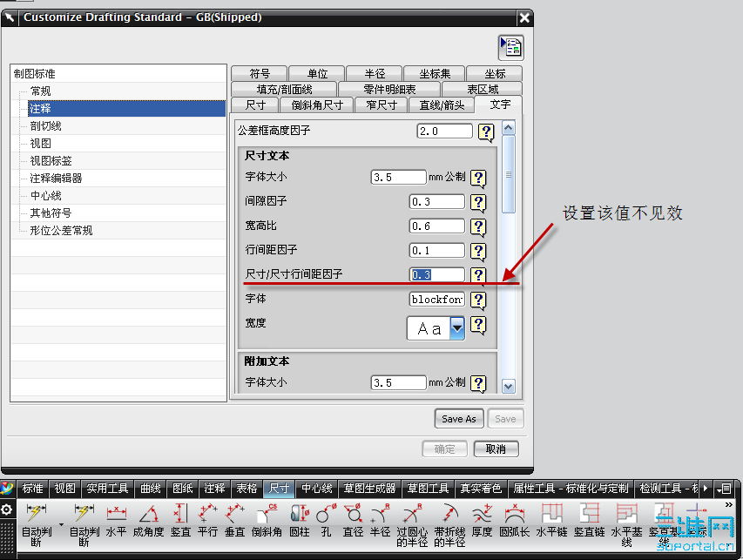This screenshot has width=743, height=560.
Task: Select the vertical chain (竖直链) tool
Action: (590, 521)
